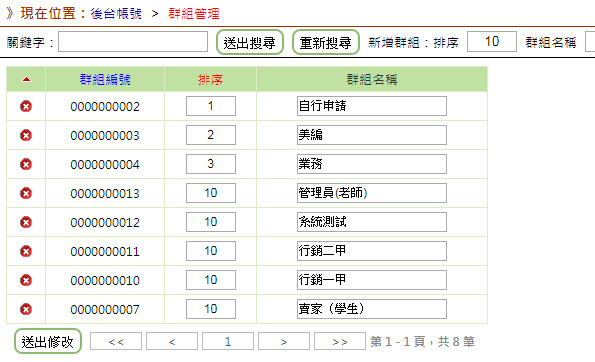
Task: Edit group name field 管理員(老師)
Action: point(372,193)
